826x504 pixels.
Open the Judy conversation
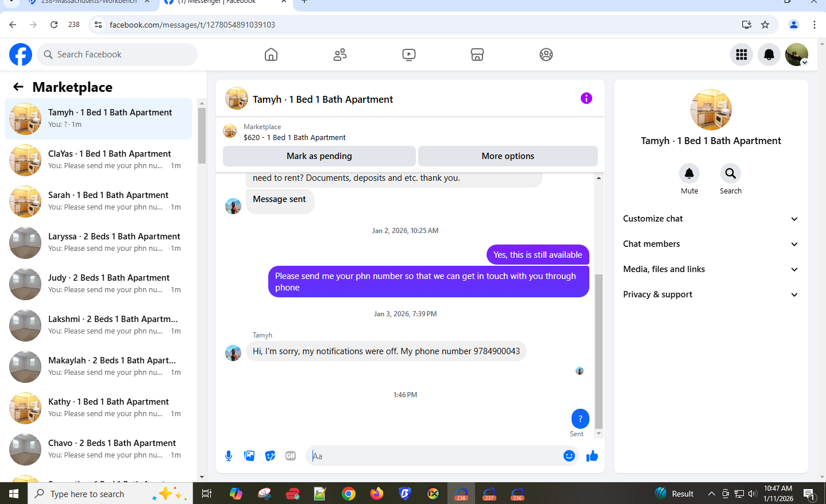[99, 284]
